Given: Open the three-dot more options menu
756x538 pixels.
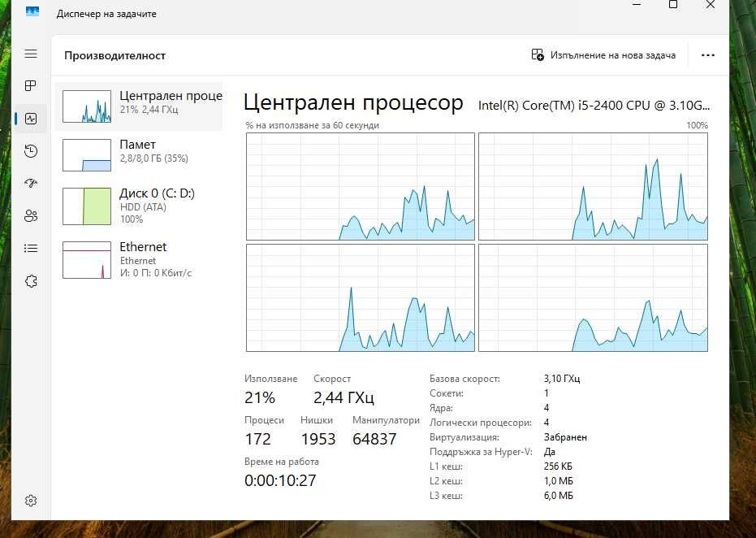Looking at the screenshot, I should (708, 55).
